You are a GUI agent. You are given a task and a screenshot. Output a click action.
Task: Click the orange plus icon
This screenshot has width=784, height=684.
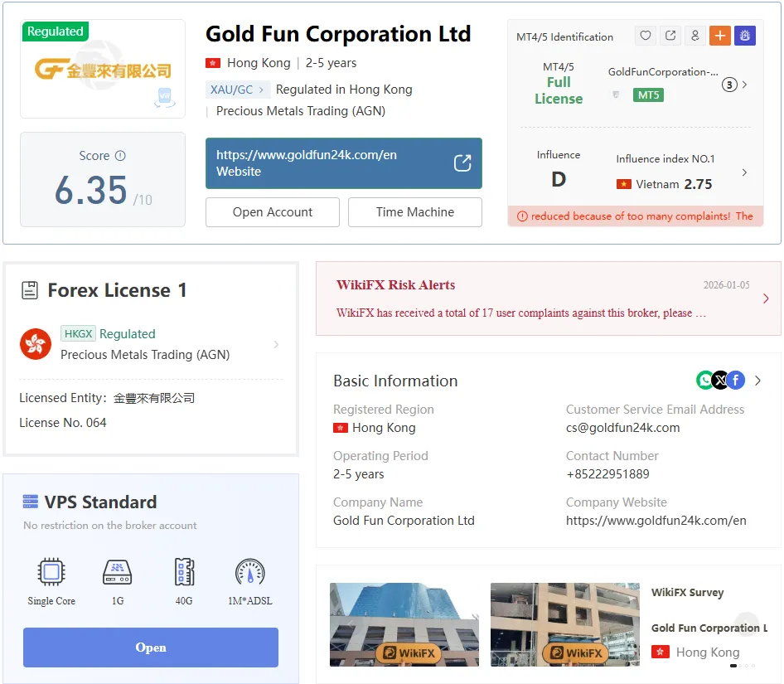[720, 36]
